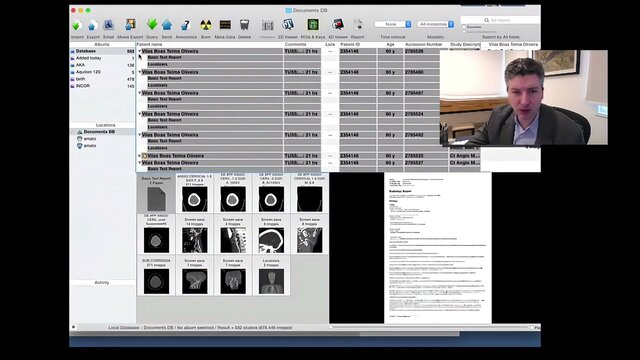The width and height of the screenshot is (640, 360).
Task: Expand the collapsed study with accession 2785523
Action: [140, 156]
